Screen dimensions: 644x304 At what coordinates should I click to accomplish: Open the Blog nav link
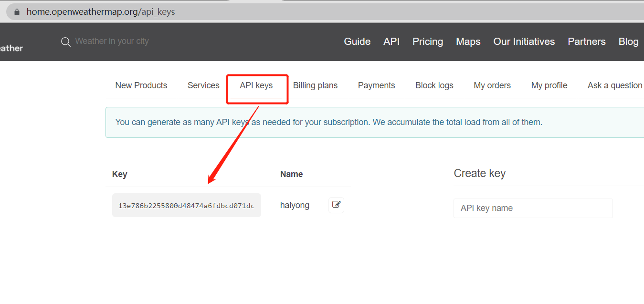tap(628, 42)
